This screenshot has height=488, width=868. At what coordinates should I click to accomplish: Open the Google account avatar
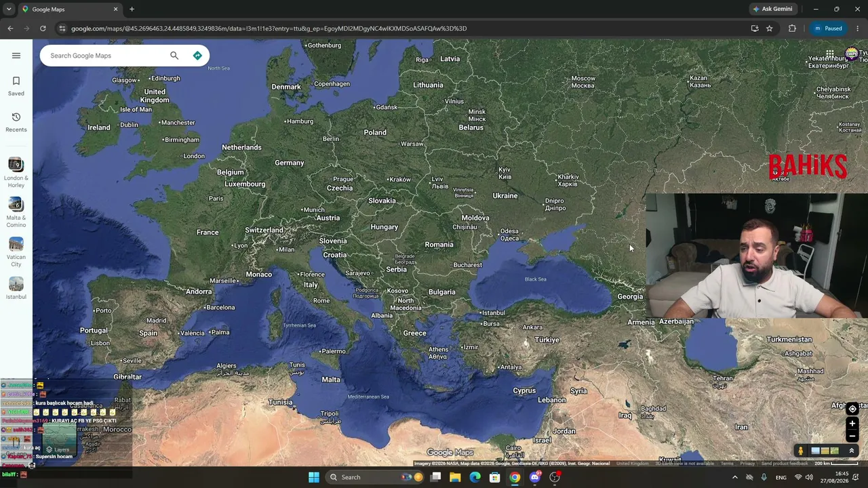pyautogui.click(x=852, y=54)
